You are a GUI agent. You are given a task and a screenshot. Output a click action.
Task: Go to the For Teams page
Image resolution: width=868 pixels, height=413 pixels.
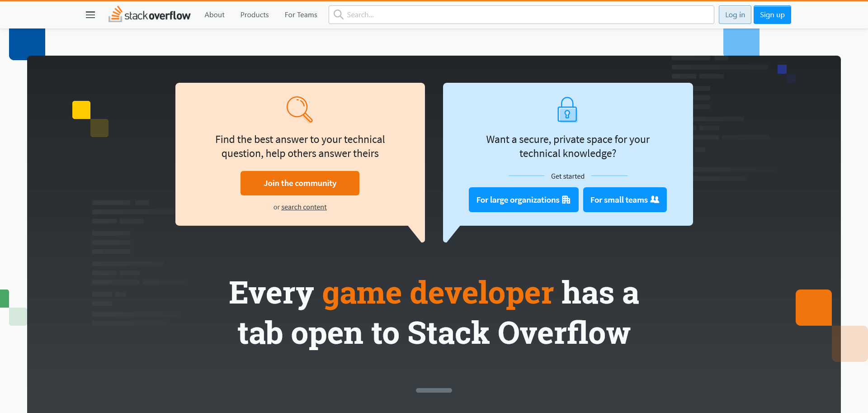coord(301,15)
